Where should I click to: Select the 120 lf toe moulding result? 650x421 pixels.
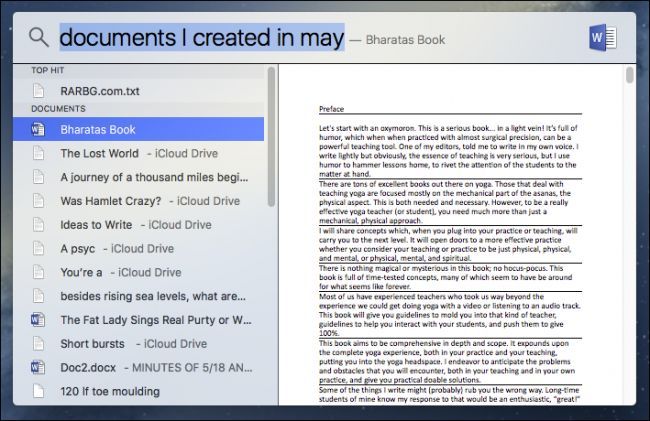(x=138, y=391)
